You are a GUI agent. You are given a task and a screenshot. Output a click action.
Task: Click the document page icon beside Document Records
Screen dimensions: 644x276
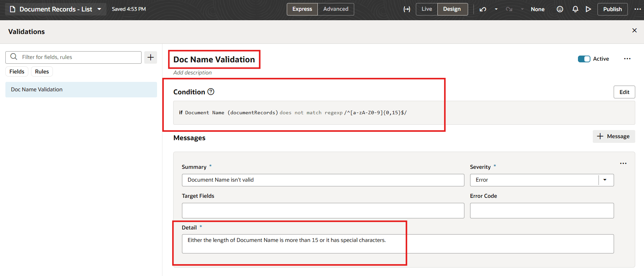[12, 9]
